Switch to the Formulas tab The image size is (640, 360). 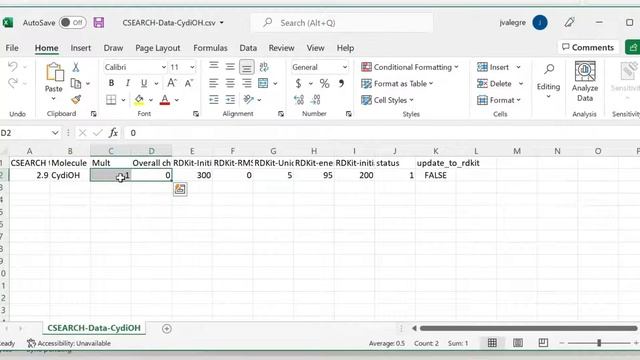(210, 48)
